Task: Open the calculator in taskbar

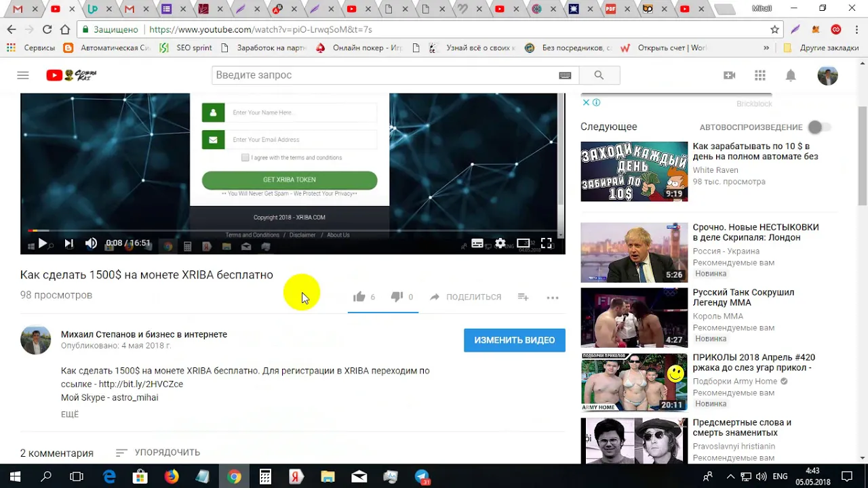Action: 265,476
